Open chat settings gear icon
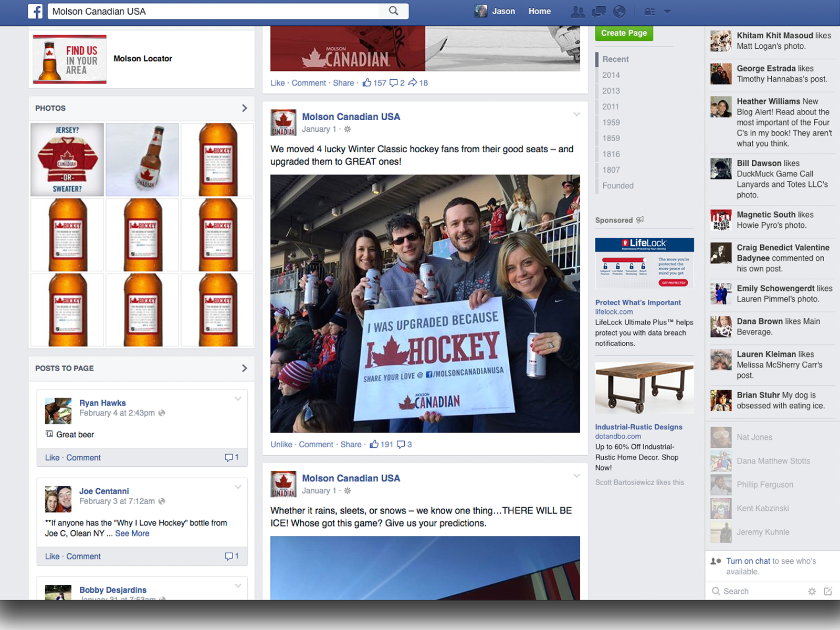The image size is (840, 630). tap(812, 591)
